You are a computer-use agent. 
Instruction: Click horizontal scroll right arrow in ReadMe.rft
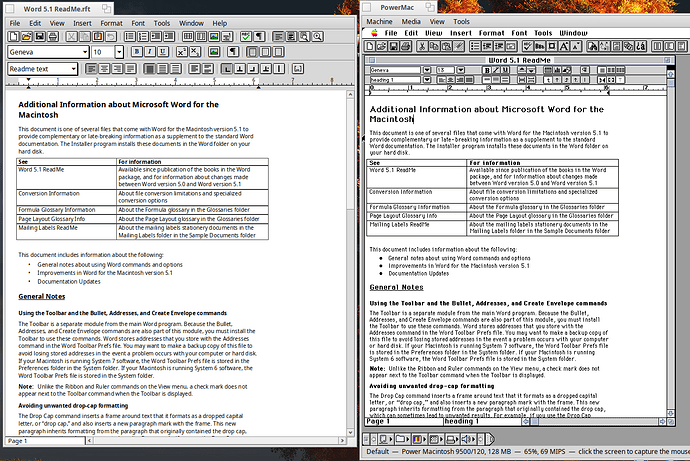click(342, 440)
